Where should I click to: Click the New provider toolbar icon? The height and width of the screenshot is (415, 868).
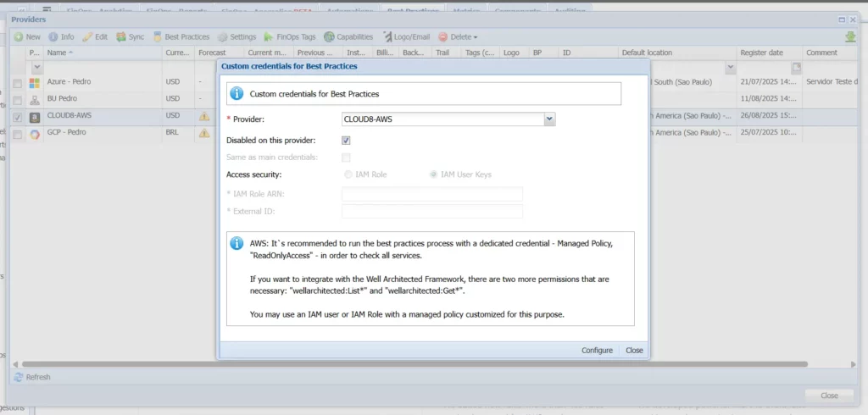pos(19,37)
